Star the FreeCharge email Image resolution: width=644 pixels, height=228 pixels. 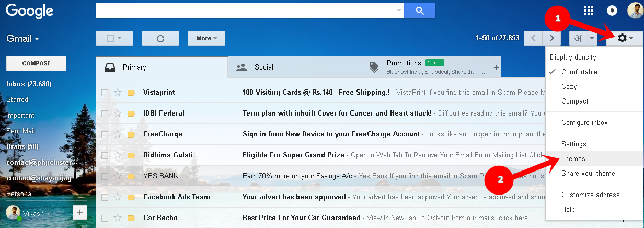(118, 134)
